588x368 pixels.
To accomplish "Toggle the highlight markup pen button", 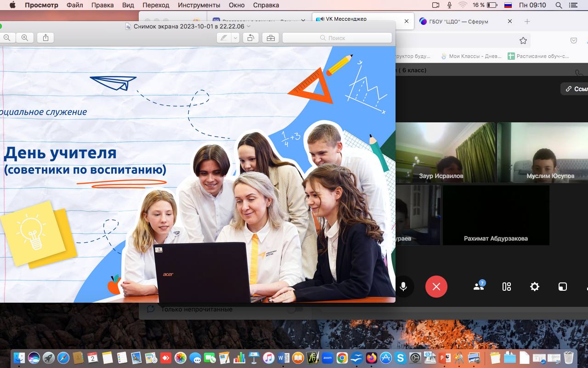I will click(224, 38).
